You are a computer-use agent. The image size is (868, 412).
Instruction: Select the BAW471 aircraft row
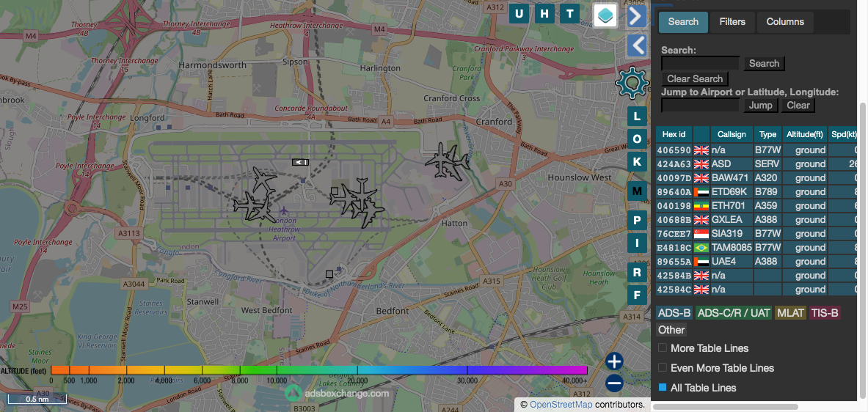pyautogui.click(x=756, y=177)
